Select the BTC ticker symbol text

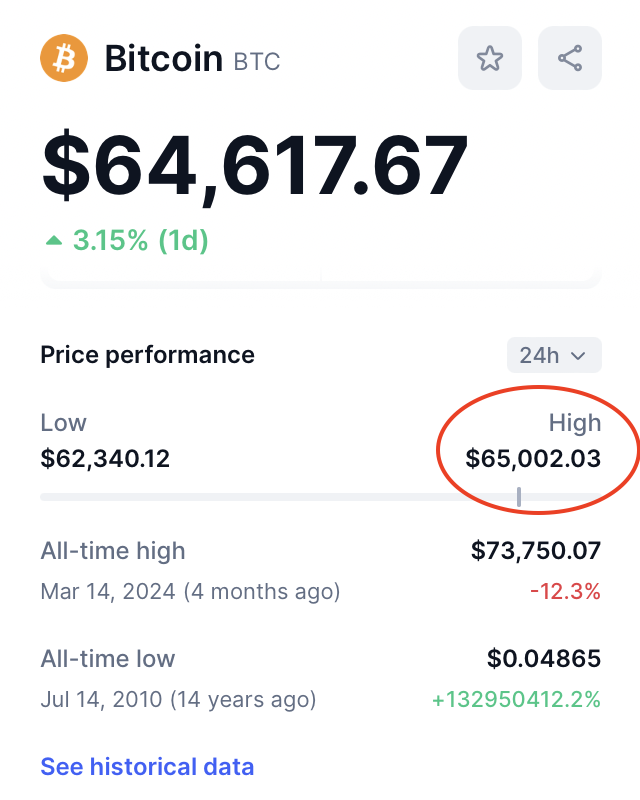coord(257,62)
